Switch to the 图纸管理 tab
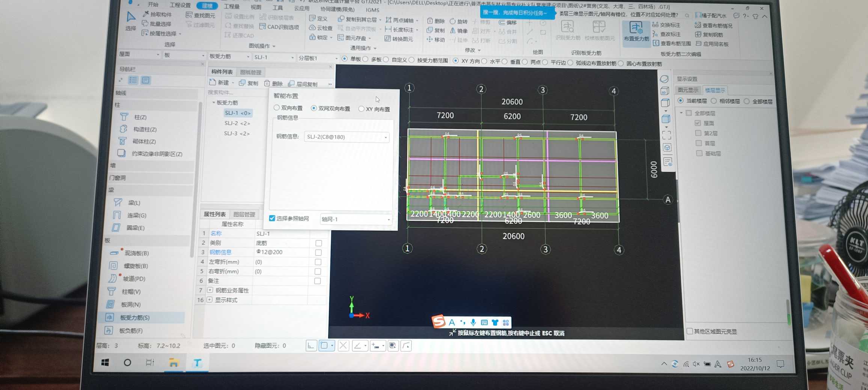Image resolution: width=868 pixels, height=390 pixels. coord(250,72)
